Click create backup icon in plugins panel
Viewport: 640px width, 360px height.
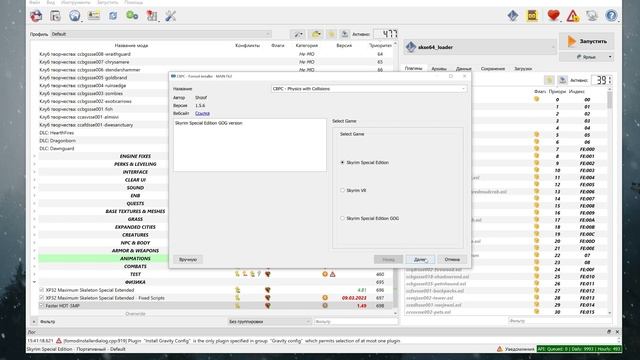click(562, 80)
